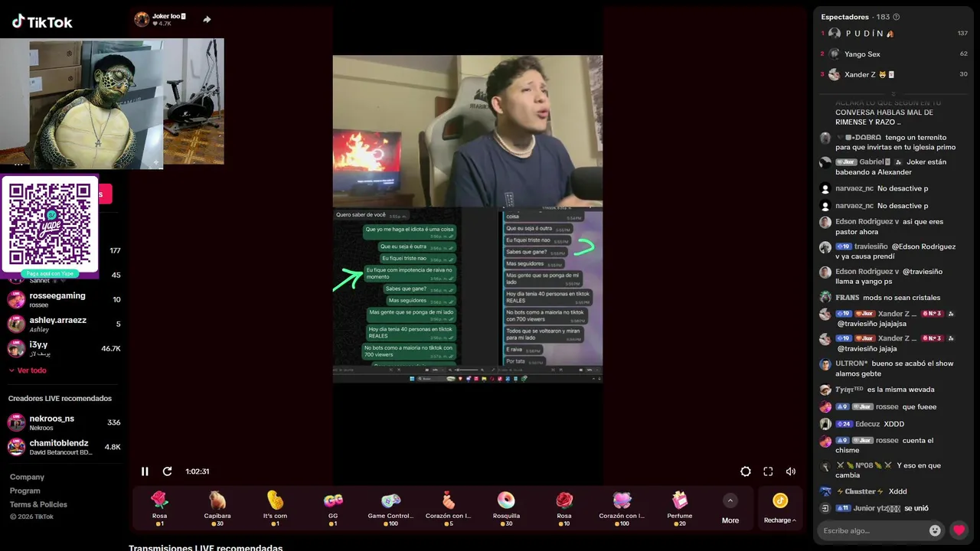This screenshot has height=551, width=980.
Task: Send the Game Controller gift
Action: click(390, 509)
